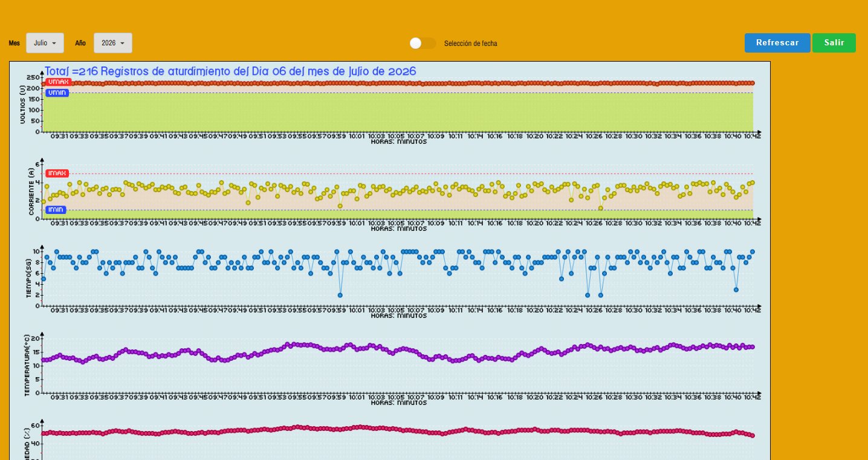Click 'HORAS: MINUTOS' label under temperature chart
This screenshot has height=460, width=868.
[x=399, y=403]
